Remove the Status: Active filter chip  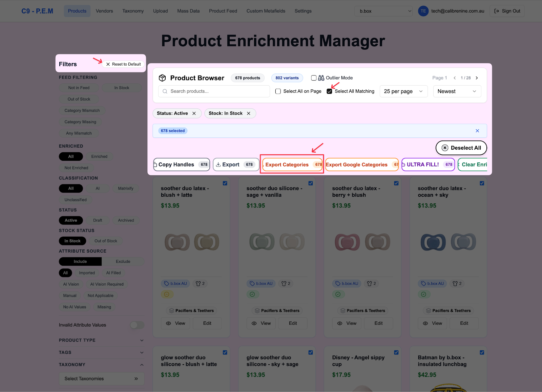(194, 113)
